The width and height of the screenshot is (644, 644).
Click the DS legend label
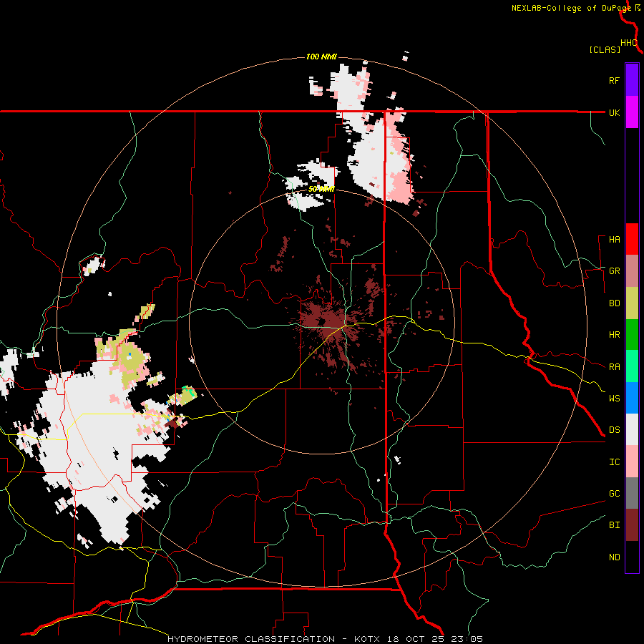click(614, 430)
